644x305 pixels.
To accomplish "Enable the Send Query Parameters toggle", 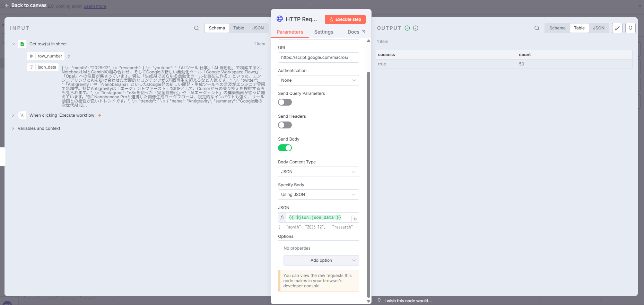I will tap(285, 102).
